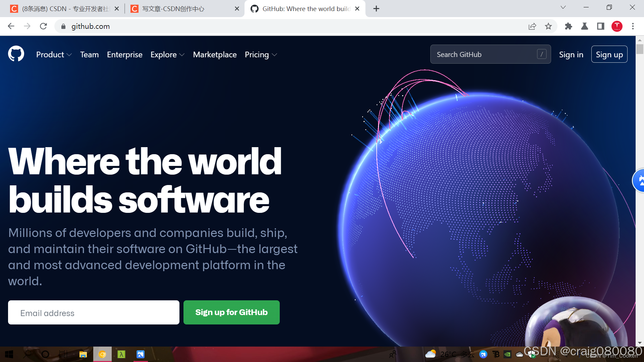This screenshot has width=644, height=362.
Task: Open the Marketplace nav item
Action: click(x=215, y=55)
